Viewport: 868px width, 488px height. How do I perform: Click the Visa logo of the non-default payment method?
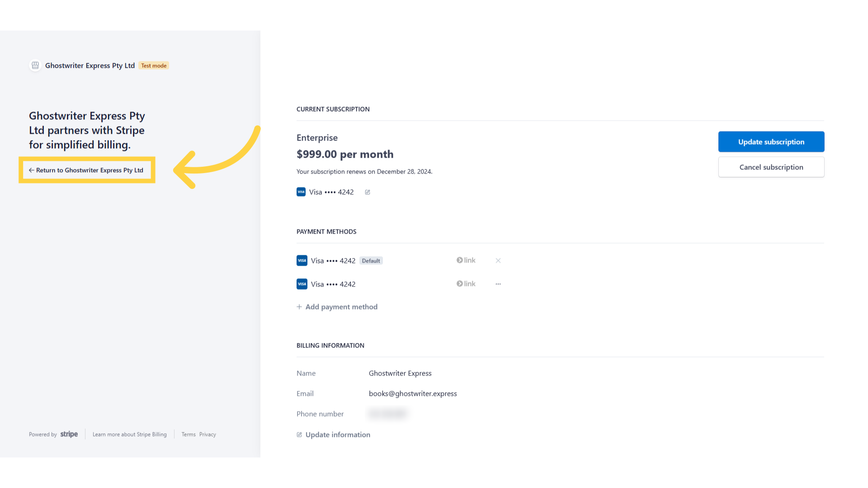(x=302, y=284)
